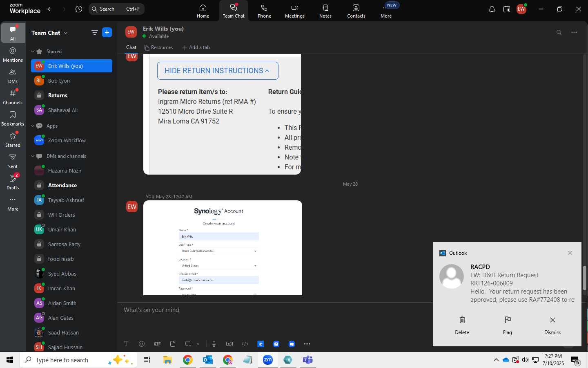Open the Home tab in Zoom
The width and height of the screenshot is (588, 368).
point(203,11)
